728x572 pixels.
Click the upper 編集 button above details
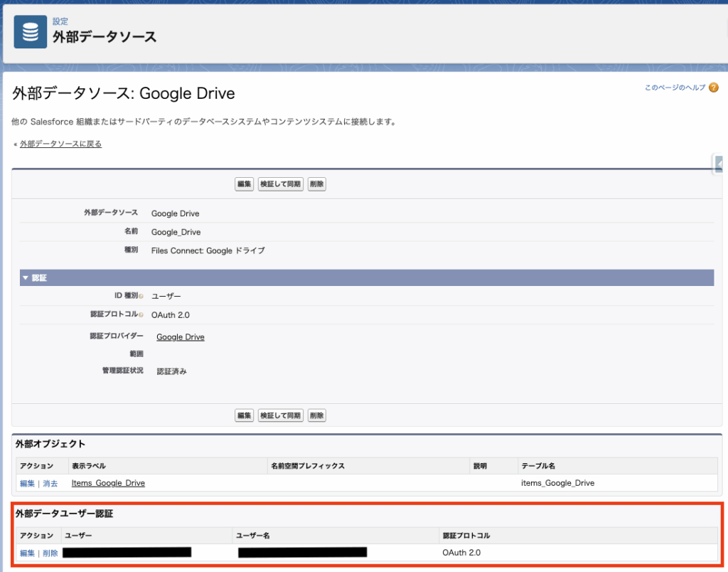[244, 184]
